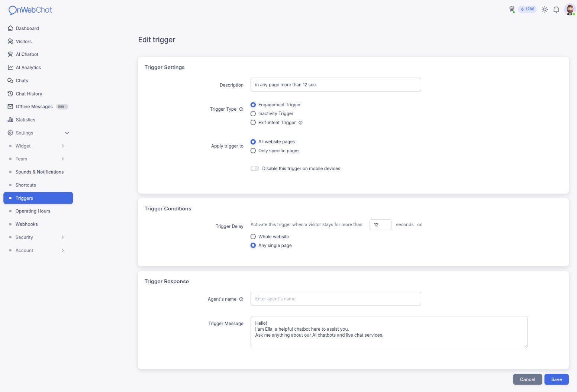This screenshot has height=392, width=577.
Task: Click info icon next to Trigger Type
Action: 241,109
